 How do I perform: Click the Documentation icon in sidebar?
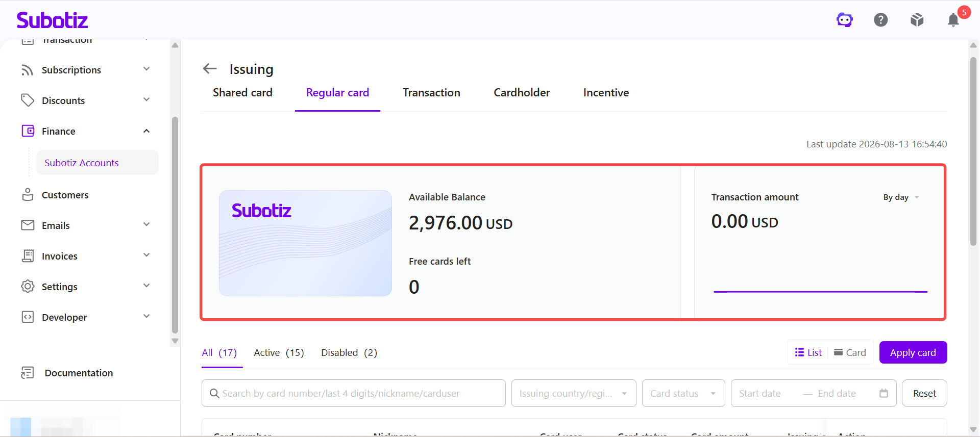coord(28,373)
